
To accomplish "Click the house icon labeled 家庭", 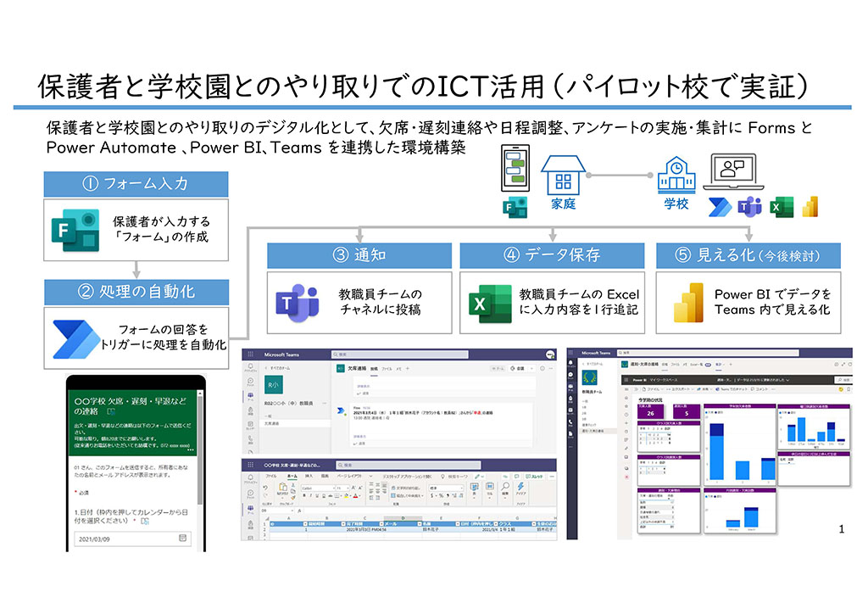I will click(x=563, y=176).
